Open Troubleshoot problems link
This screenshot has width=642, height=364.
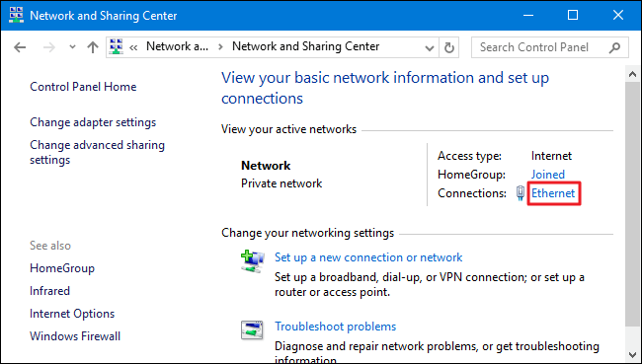tap(336, 327)
